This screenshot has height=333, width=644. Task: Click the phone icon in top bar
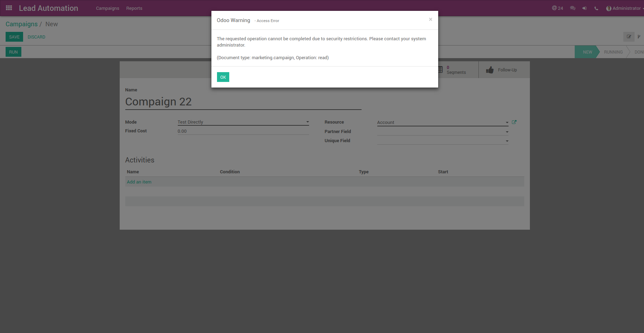[596, 8]
